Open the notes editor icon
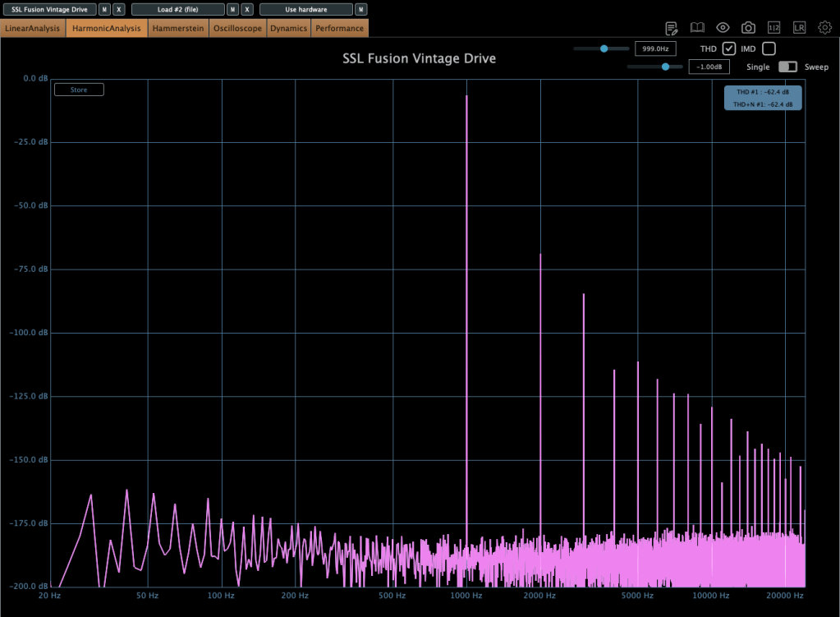The width and height of the screenshot is (840, 617). point(672,28)
